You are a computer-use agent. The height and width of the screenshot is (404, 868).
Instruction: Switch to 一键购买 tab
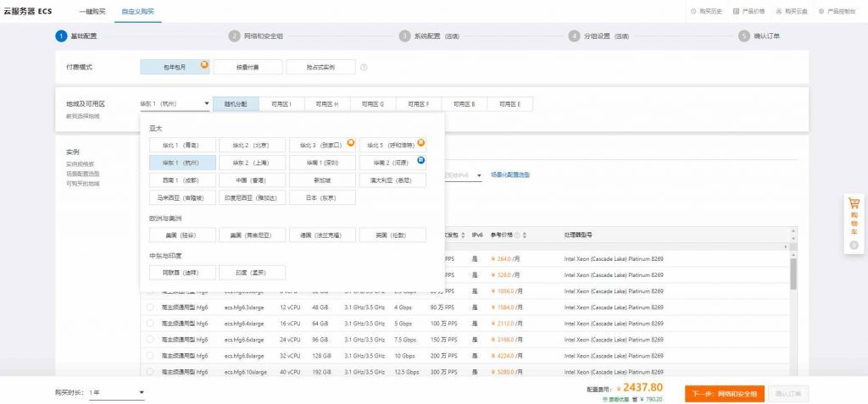tap(92, 11)
